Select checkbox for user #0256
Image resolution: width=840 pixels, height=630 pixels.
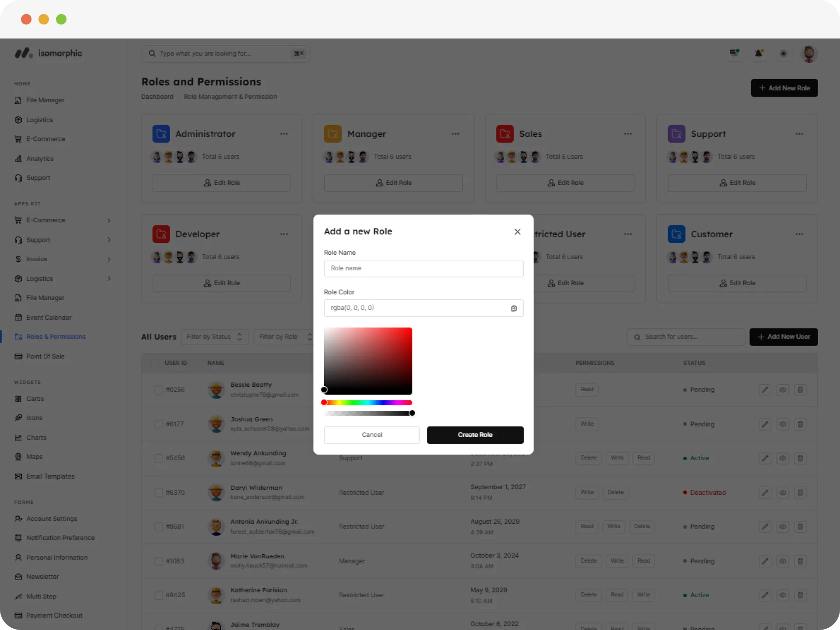(x=159, y=390)
